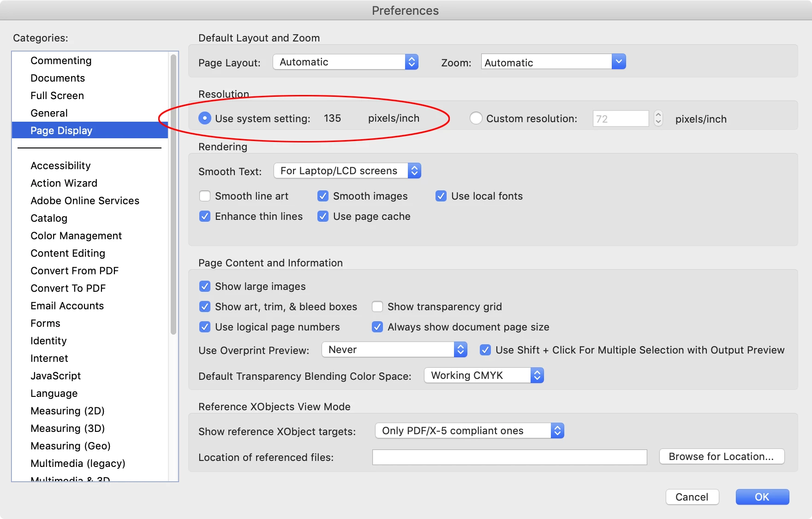Select Use system setting radio button

(x=205, y=118)
